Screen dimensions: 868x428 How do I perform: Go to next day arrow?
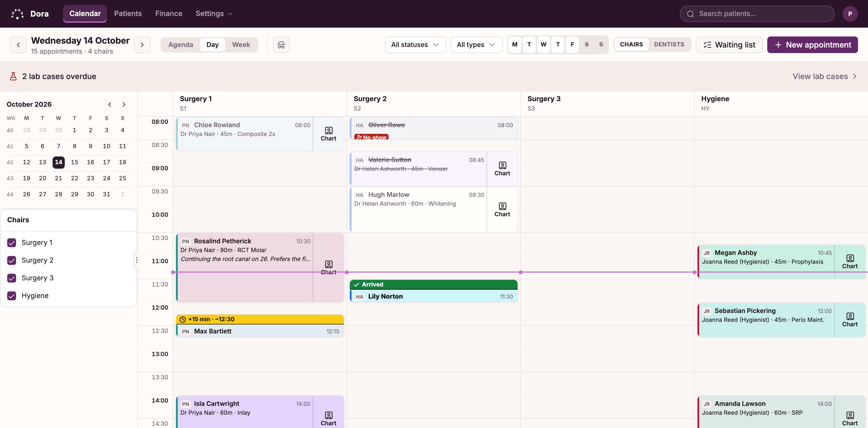coord(142,45)
